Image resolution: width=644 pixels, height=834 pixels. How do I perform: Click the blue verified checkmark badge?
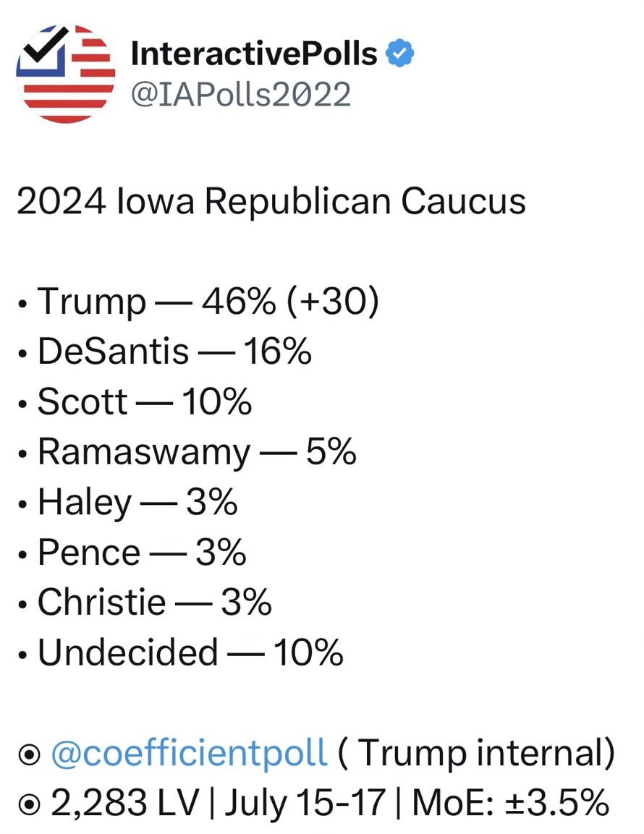click(x=399, y=54)
